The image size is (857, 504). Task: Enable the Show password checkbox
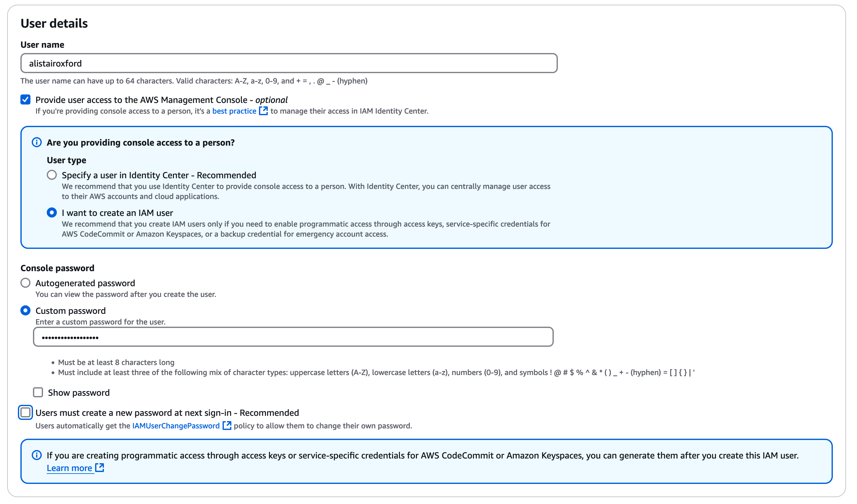38,393
